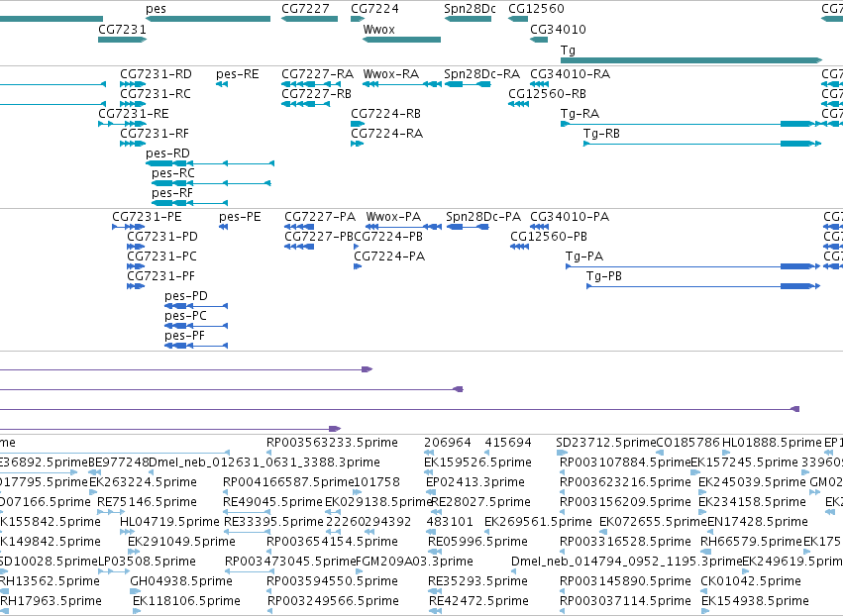Open the pes-PF protein label

coord(184,336)
